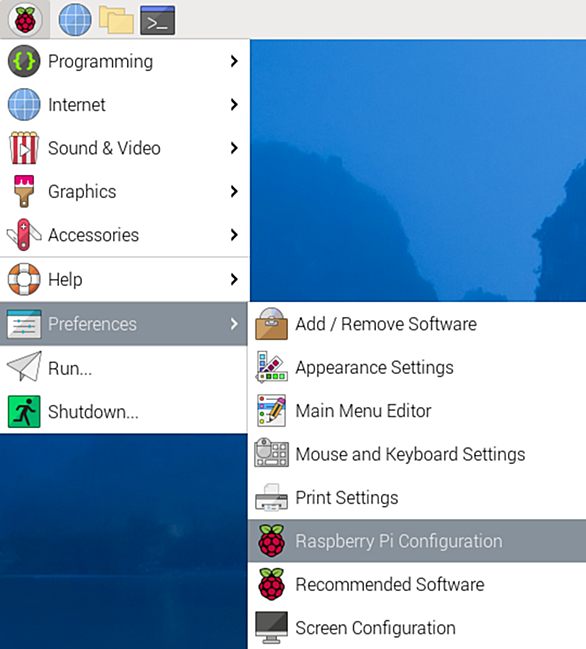Viewport: 586px width, 649px height.
Task: Open the Graphics menu category
Action: (x=124, y=191)
